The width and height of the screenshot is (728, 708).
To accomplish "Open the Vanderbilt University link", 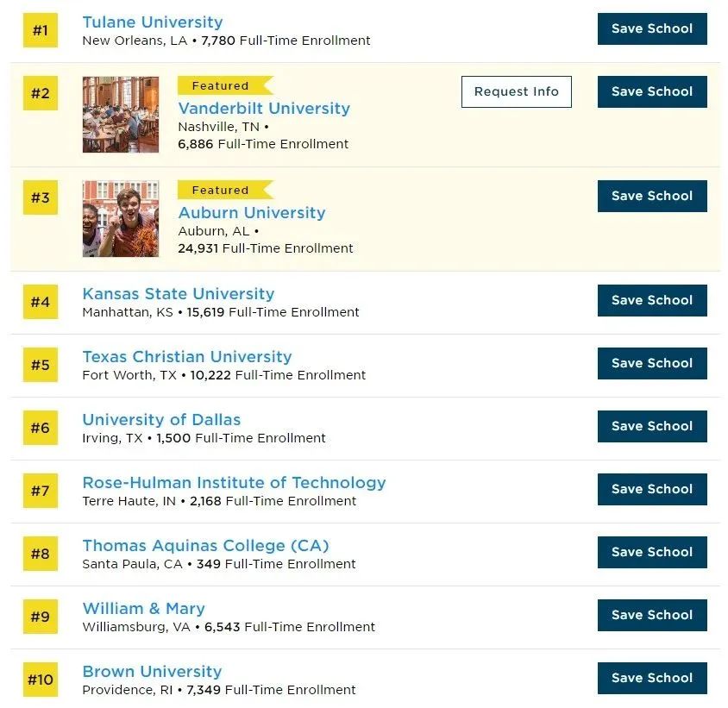I will [x=264, y=108].
